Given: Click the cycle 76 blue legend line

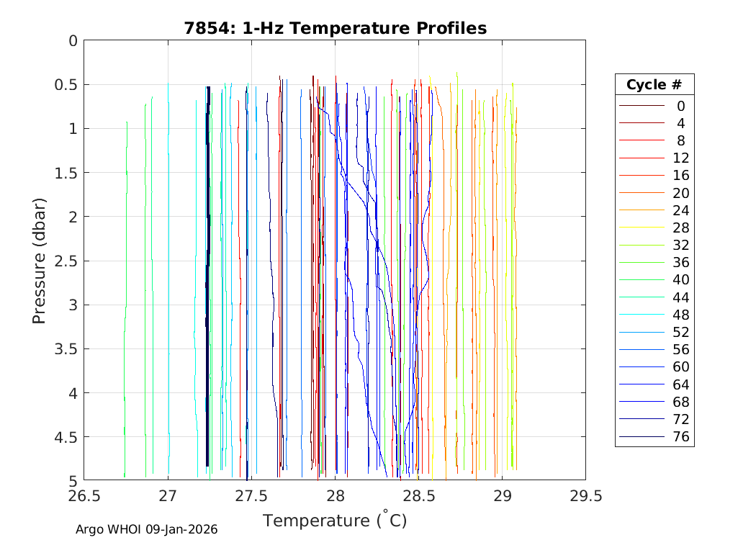Looking at the screenshot, I should [x=641, y=437].
